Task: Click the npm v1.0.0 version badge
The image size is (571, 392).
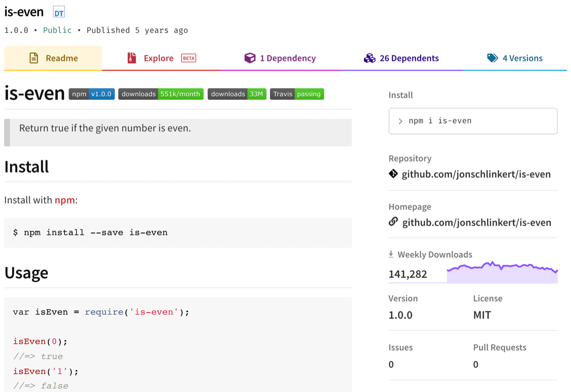Action: 91,94
